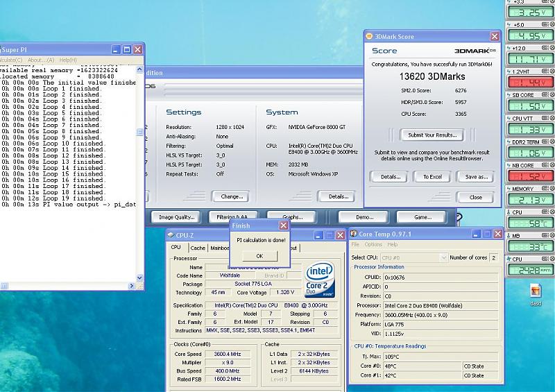Open settings icon of NB CORE monitor

point(545,165)
